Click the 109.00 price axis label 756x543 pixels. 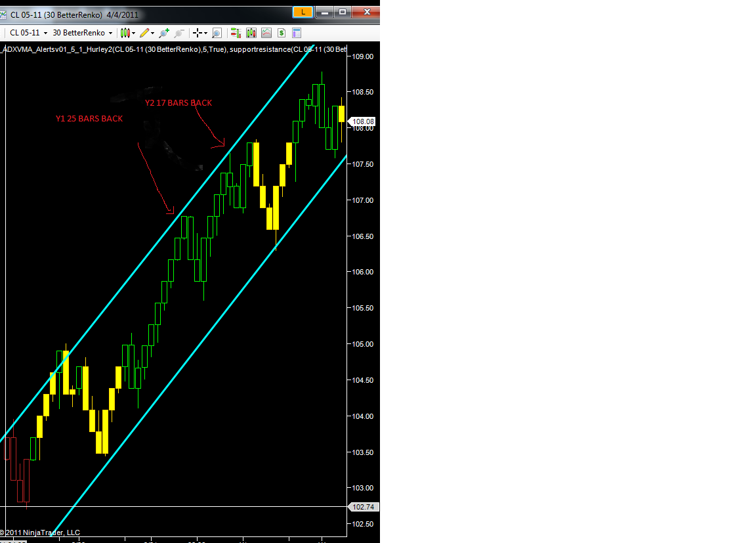[x=362, y=56]
